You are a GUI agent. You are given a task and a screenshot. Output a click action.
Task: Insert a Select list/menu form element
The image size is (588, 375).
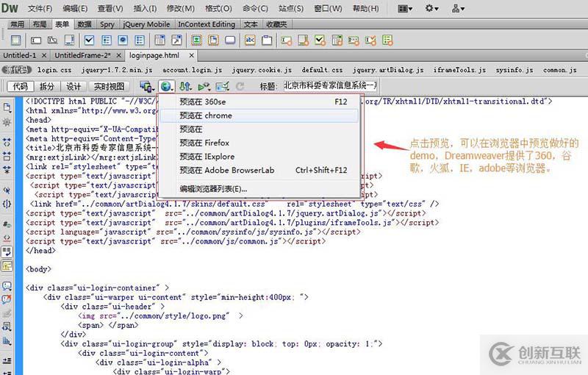159,40
